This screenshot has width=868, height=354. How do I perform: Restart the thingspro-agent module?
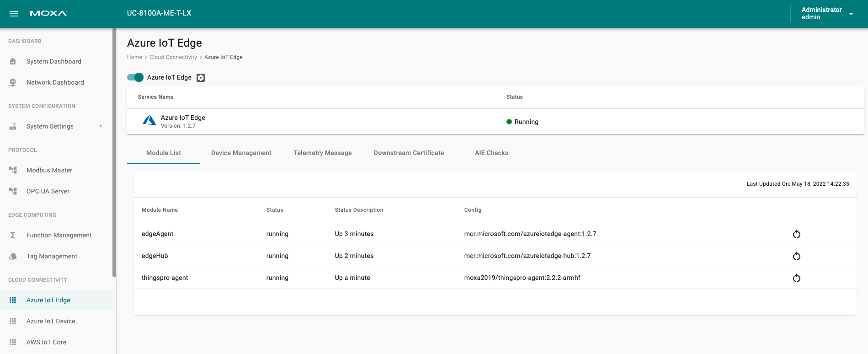click(797, 278)
